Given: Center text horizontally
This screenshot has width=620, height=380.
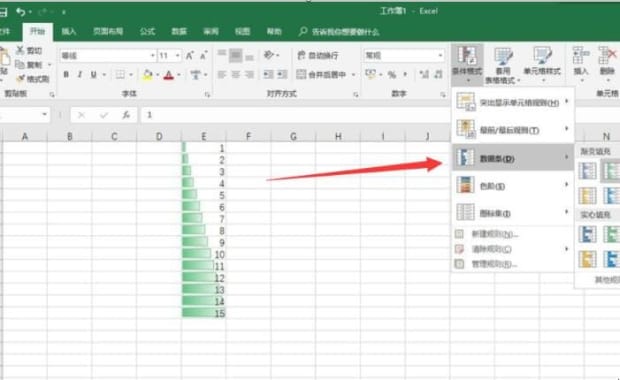Looking at the screenshot, I should (236, 74).
